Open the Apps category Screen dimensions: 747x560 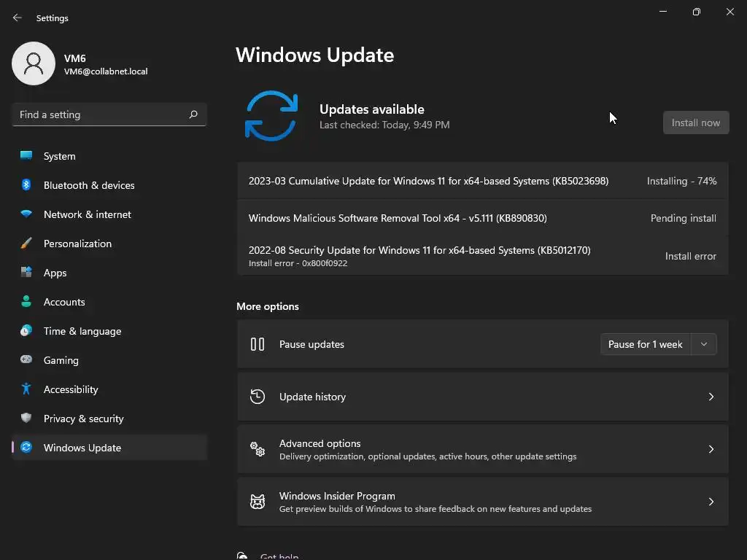(x=109, y=273)
